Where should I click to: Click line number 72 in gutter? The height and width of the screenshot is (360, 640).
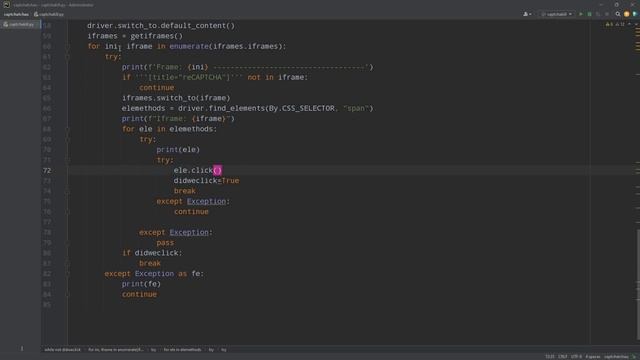pos(47,170)
